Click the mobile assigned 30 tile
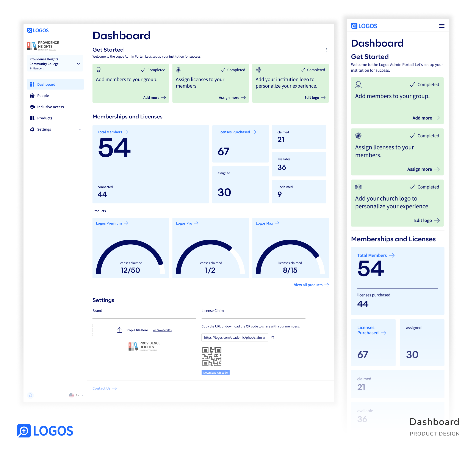The image size is (476, 453). coord(422,342)
